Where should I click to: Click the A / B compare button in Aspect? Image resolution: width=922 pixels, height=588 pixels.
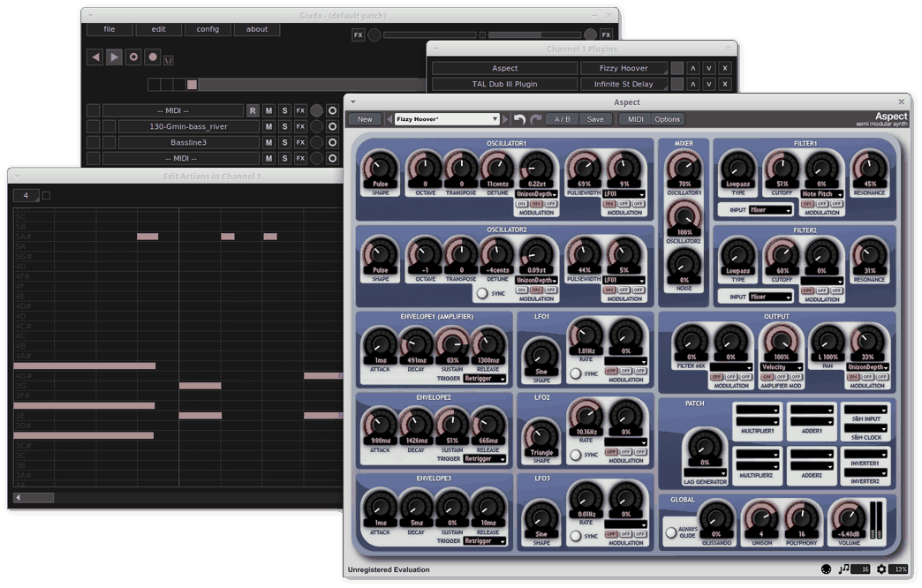563,119
